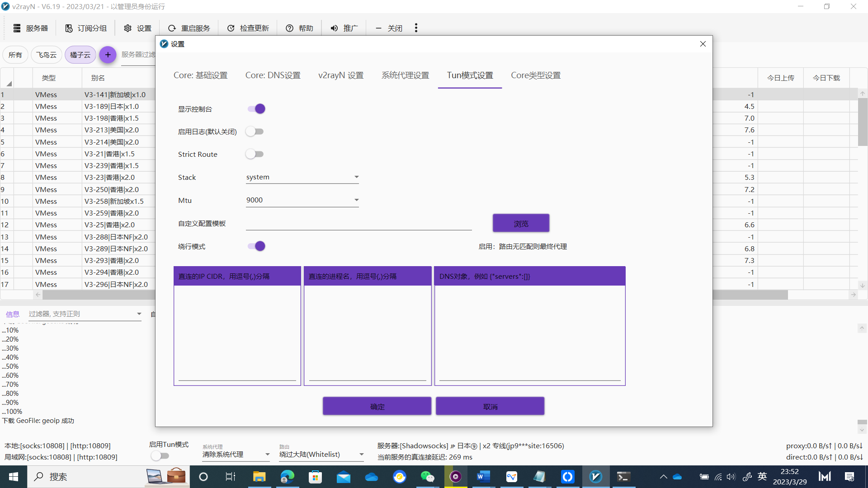Enable the Strict Route switch
Image resolution: width=868 pixels, height=488 pixels.
pyautogui.click(x=255, y=154)
